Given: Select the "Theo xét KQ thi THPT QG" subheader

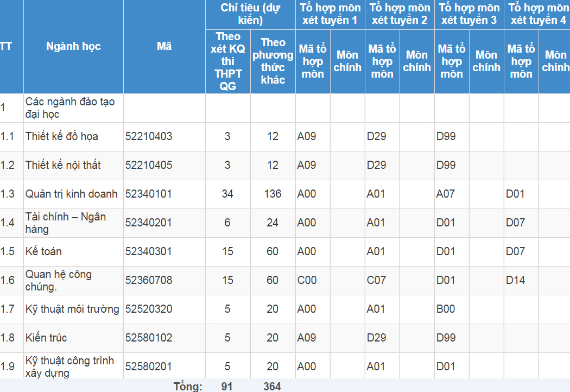Looking at the screenshot, I should click(x=227, y=61).
